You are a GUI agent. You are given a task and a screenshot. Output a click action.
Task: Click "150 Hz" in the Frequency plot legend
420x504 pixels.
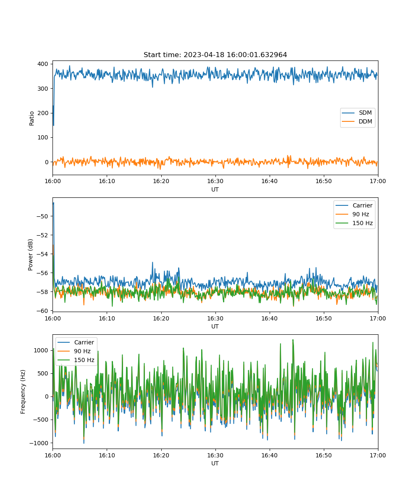[x=84, y=360]
